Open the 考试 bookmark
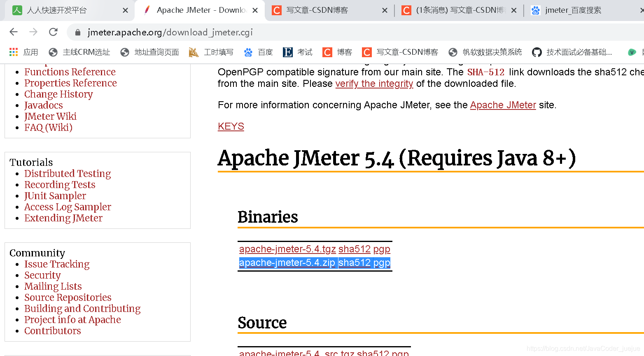 click(298, 52)
